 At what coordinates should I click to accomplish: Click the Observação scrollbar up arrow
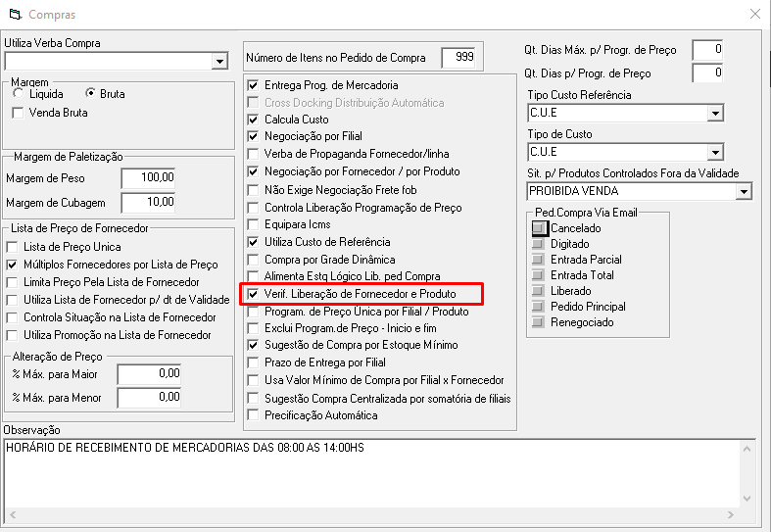pyautogui.click(x=747, y=449)
